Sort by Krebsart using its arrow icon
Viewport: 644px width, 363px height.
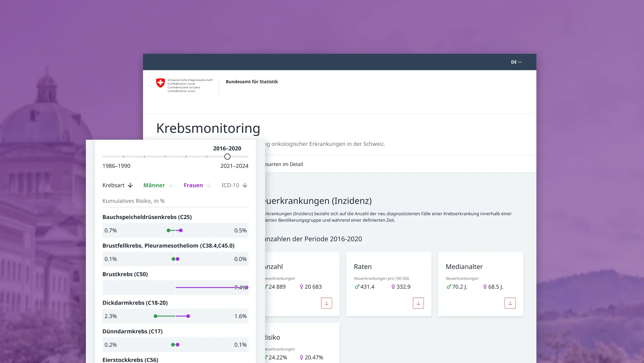click(x=130, y=185)
